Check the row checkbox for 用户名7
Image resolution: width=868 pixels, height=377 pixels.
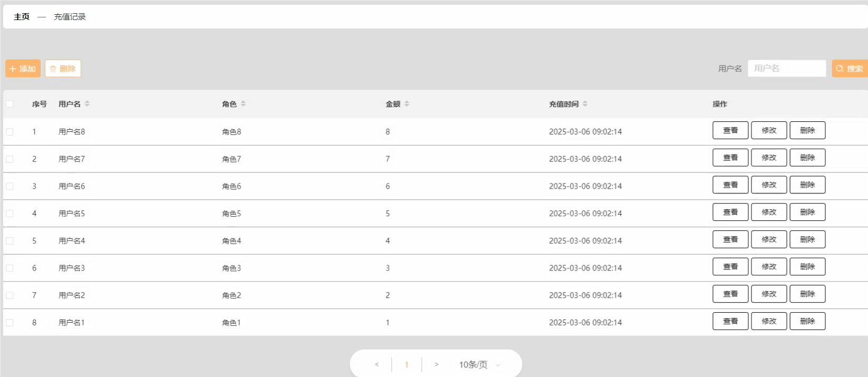pyautogui.click(x=9, y=159)
